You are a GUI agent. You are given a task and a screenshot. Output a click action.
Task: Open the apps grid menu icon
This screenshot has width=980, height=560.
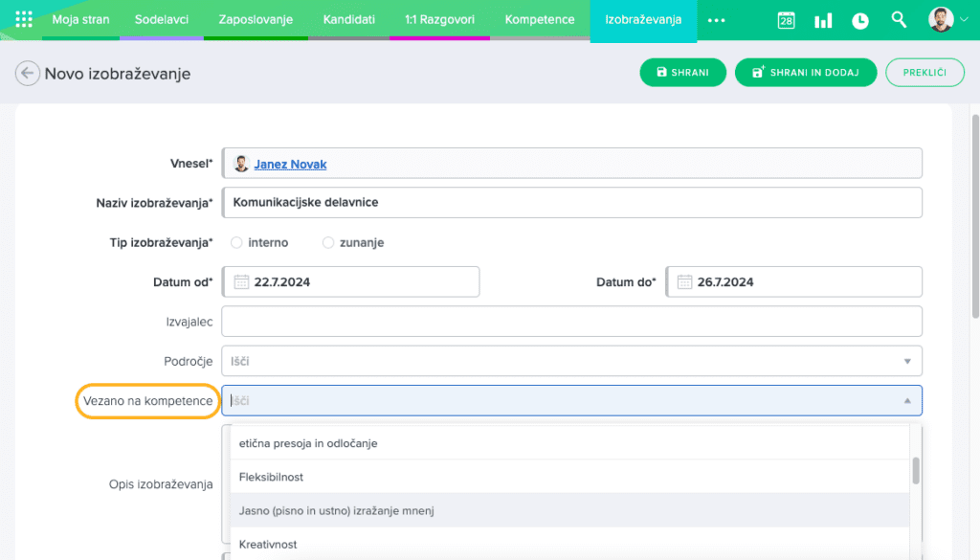point(25,19)
